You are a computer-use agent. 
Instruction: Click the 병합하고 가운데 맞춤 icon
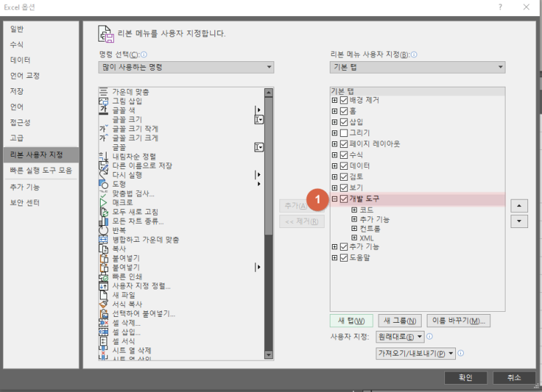point(104,240)
